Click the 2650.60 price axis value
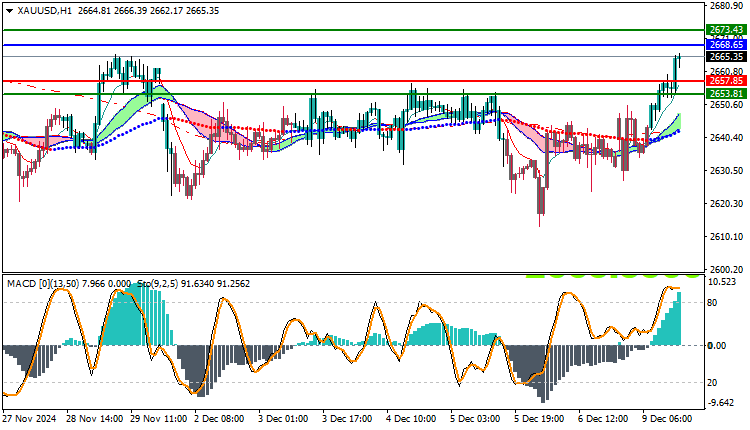 pos(727,105)
